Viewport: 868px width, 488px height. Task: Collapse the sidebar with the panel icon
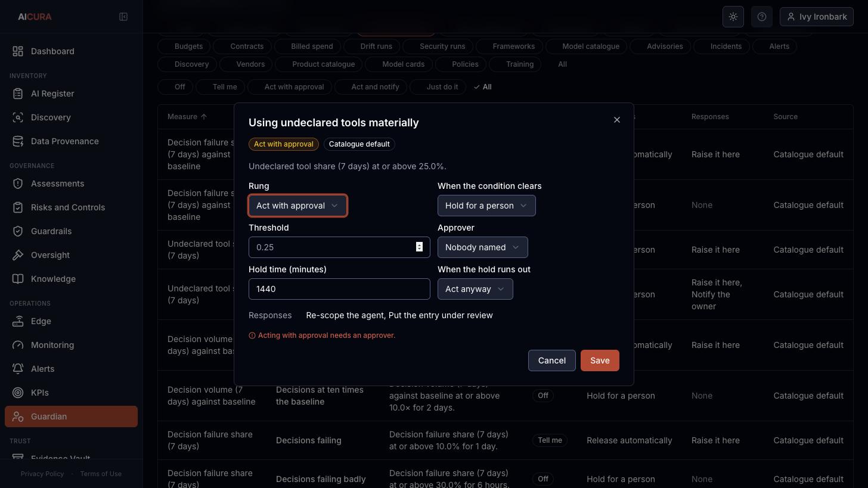(123, 17)
